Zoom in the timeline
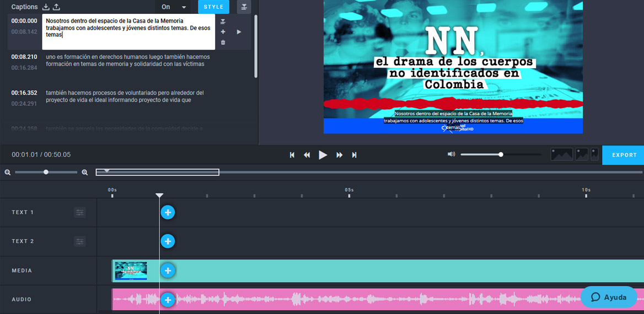Screen dimensions: 644x314 pyautogui.click(x=84, y=172)
